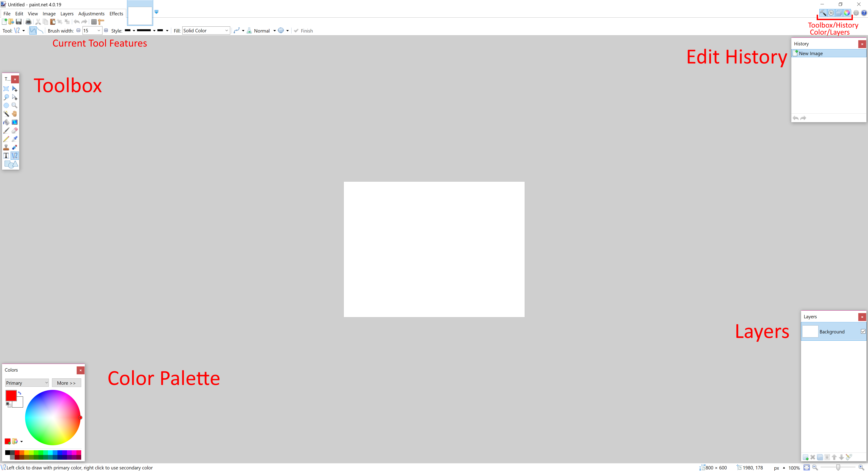Toggle visibility of the Background layer
Viewport: 868px width, 471px height.
(x=863, y=331)
